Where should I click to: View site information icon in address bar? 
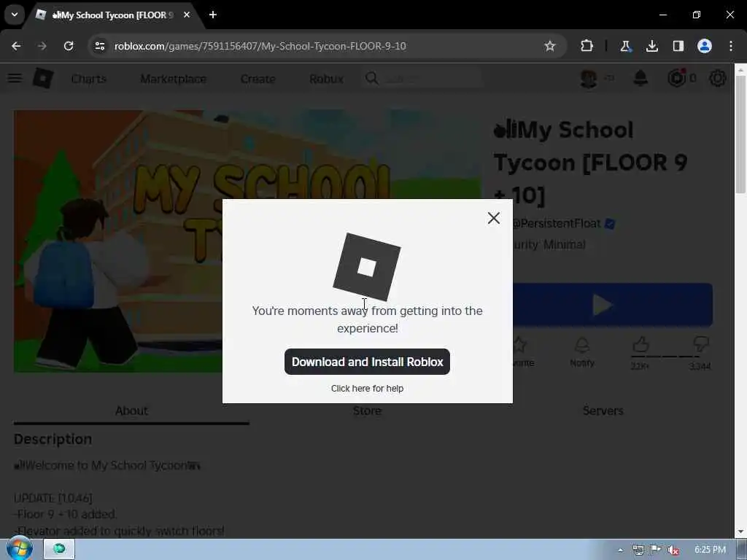tap(99, 46)
